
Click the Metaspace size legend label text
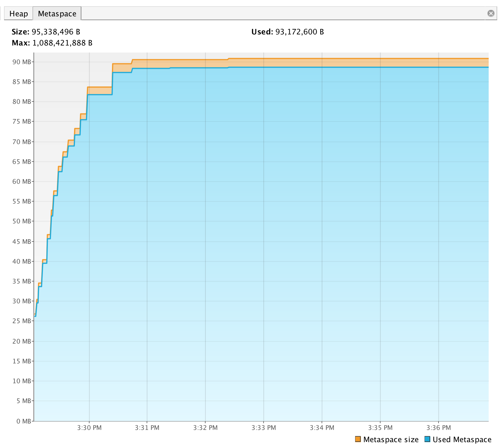pos(391,439)
